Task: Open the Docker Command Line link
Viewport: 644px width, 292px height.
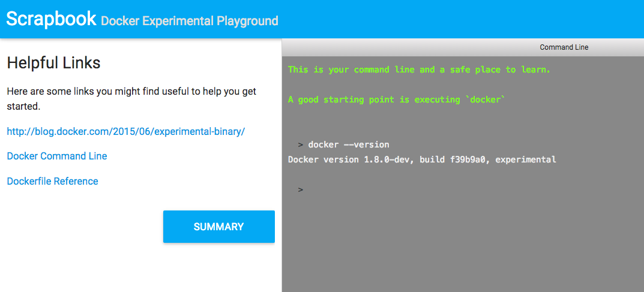Action: tap(57, 156)
